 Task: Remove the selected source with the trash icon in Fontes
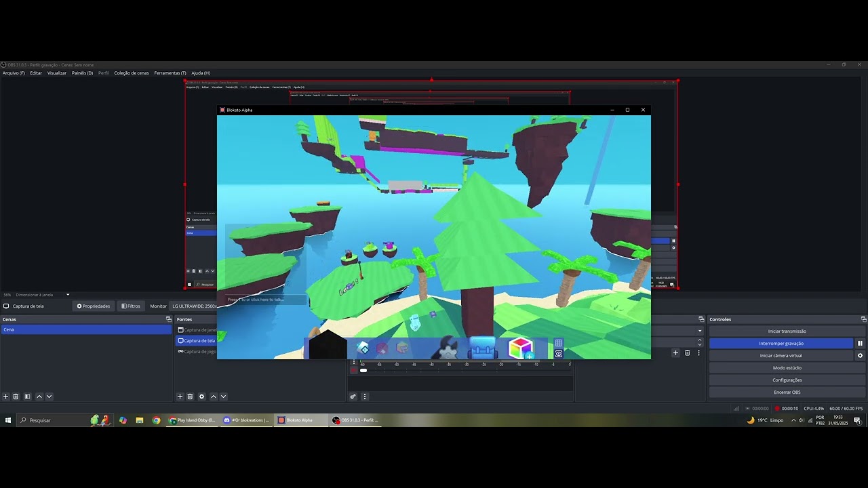point(190,396)
